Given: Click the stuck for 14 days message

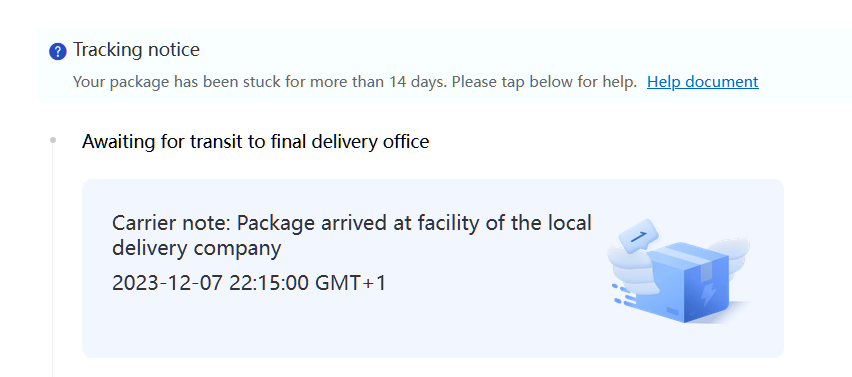Looking at the screenshot, I should pos(355,82).
